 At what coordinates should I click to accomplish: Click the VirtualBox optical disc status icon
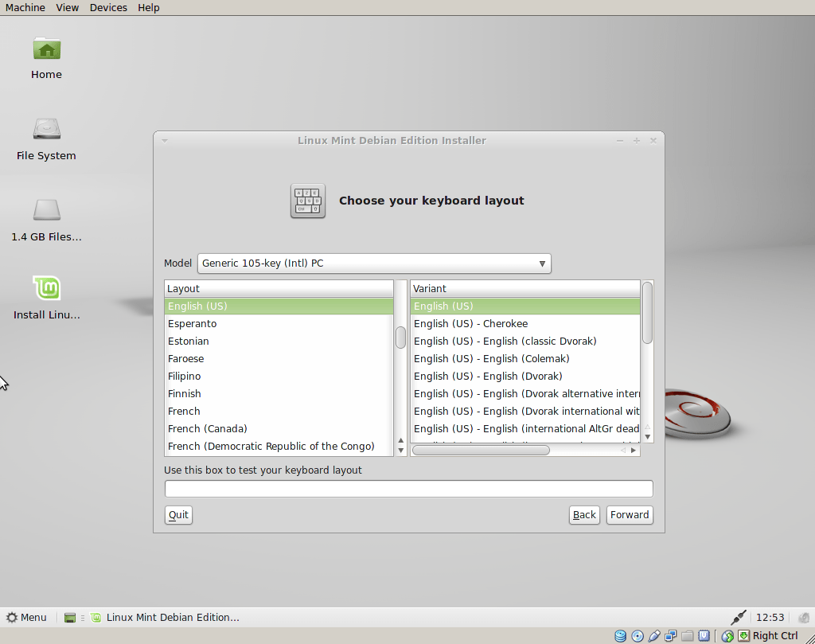pos(638,636)
